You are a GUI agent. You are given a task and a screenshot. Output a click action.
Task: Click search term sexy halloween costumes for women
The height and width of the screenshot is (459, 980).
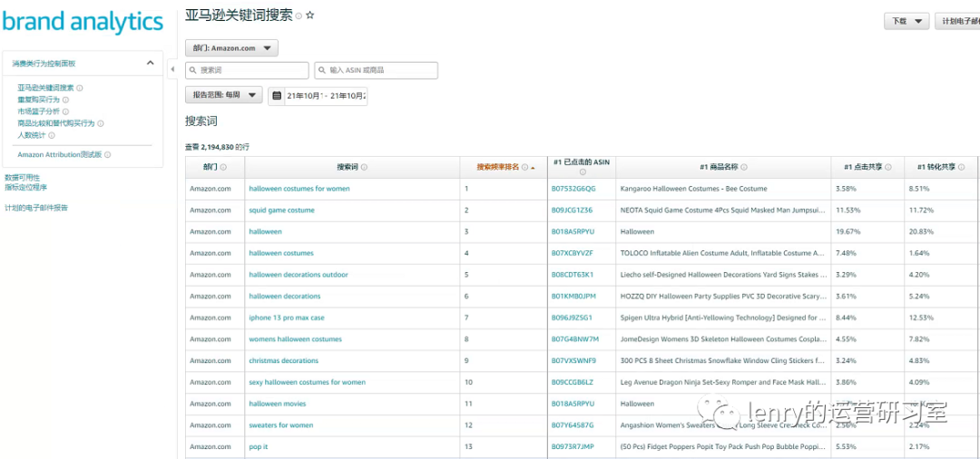[308, 382]
